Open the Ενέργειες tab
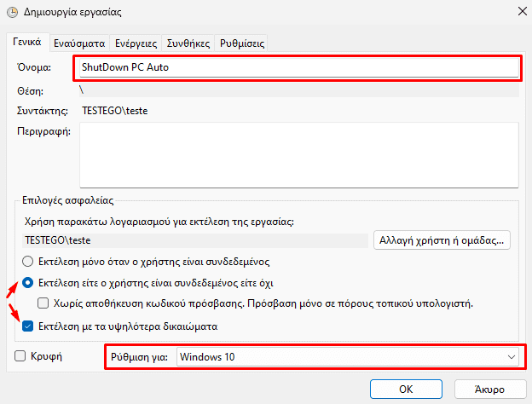Viewport: 532px width, 404px height. pos(136,43)
